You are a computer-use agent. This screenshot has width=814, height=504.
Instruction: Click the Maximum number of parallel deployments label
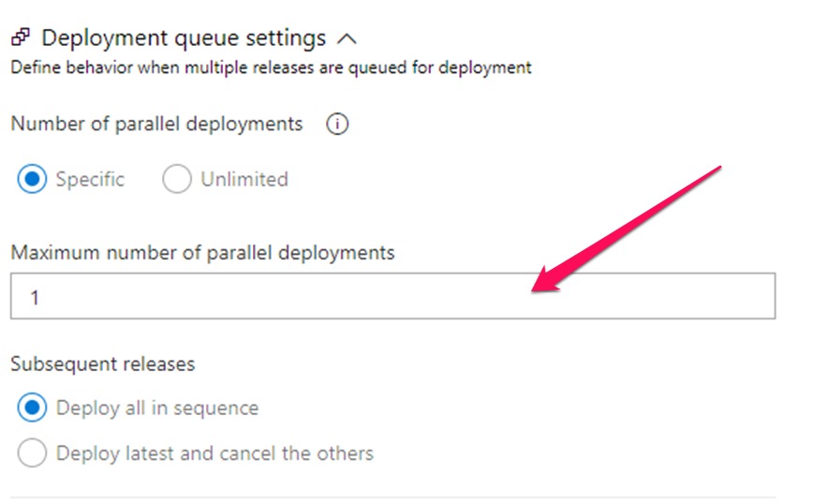tap(202, 252)
